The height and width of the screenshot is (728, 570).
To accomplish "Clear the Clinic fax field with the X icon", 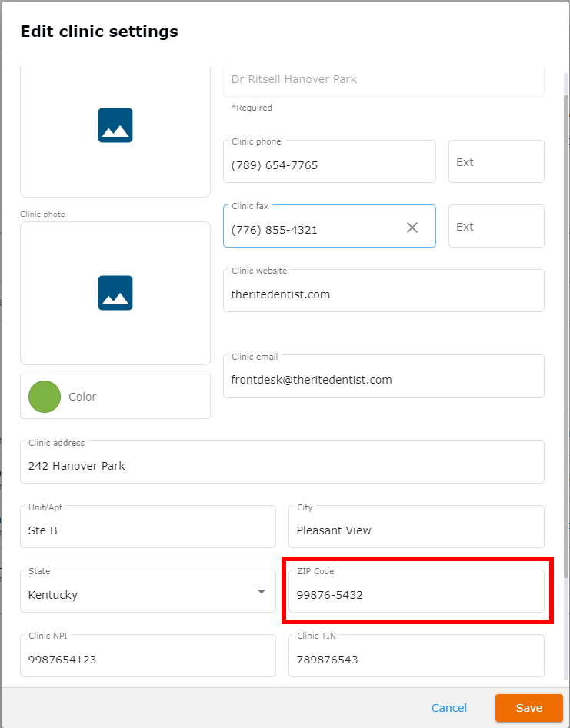I will [412, 228].
